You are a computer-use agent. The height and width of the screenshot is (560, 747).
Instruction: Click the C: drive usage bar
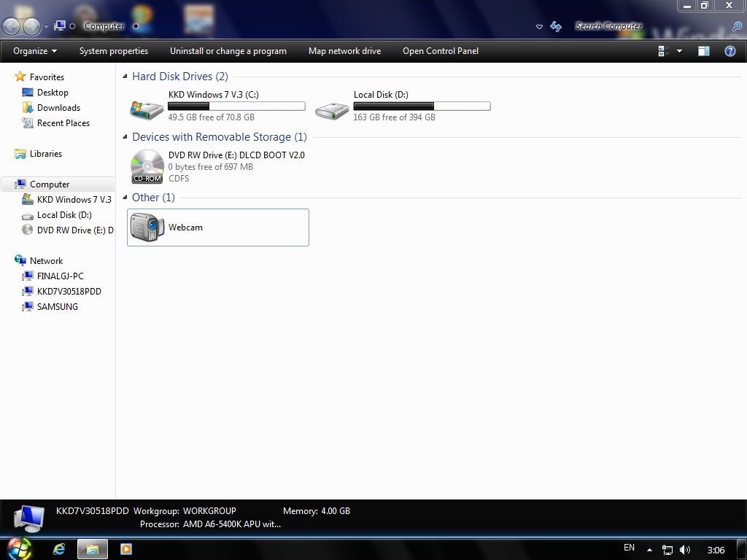click(236, 106)
